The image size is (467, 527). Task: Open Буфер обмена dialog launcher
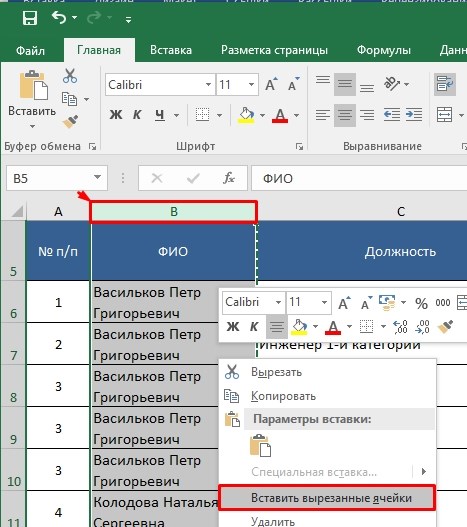92,147
